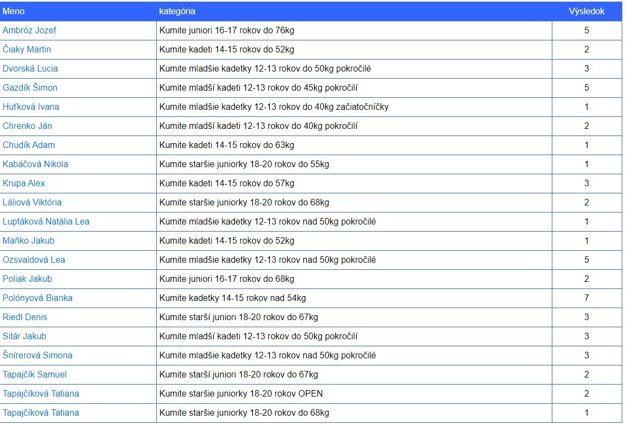The image size is (625, 425).
Task: Click 'Kumite staršie juniorky 18-20 rokov do 55kg'
Action: point(354,164)
